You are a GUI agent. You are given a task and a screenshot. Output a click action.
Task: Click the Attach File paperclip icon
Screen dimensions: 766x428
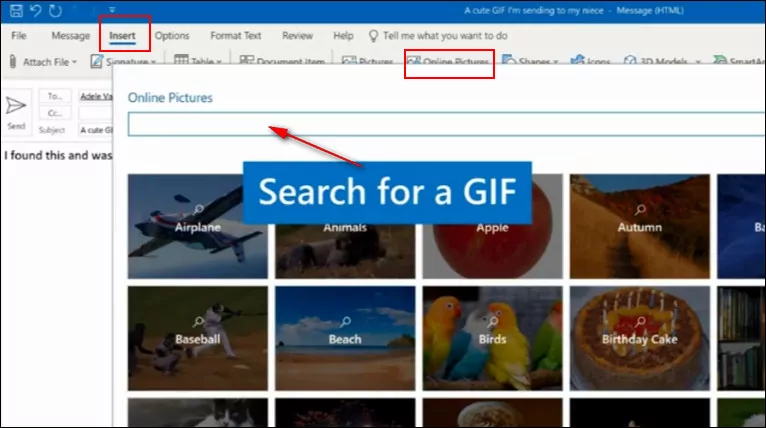pos(13,62)
